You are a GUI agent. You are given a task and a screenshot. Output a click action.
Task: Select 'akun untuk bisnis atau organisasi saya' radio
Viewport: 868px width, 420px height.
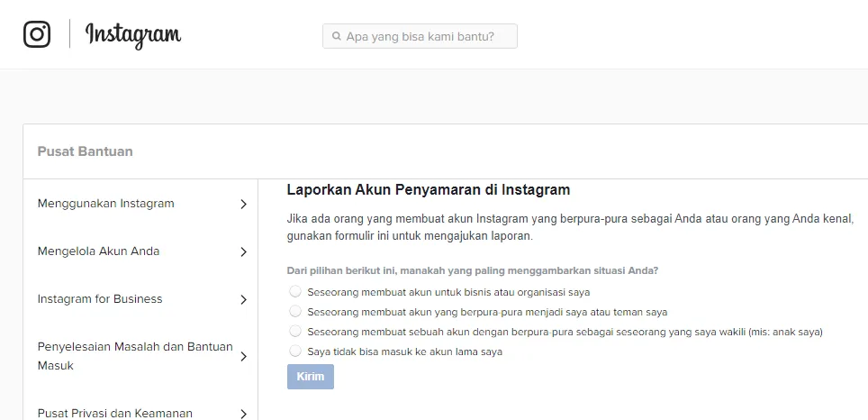295,291
